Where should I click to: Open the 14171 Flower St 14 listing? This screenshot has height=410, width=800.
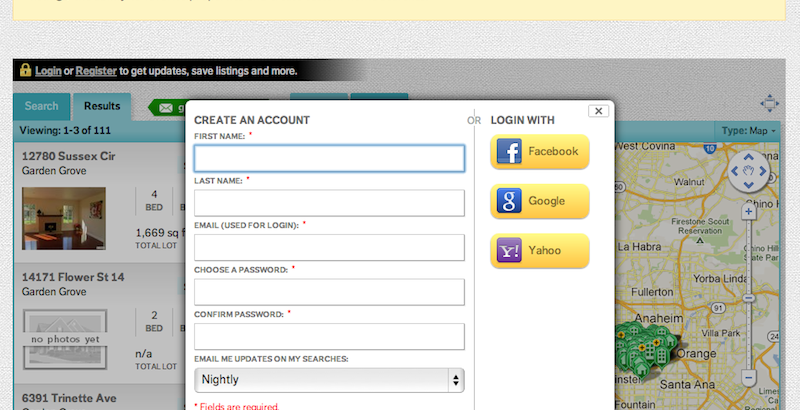[x=73, y=277]
